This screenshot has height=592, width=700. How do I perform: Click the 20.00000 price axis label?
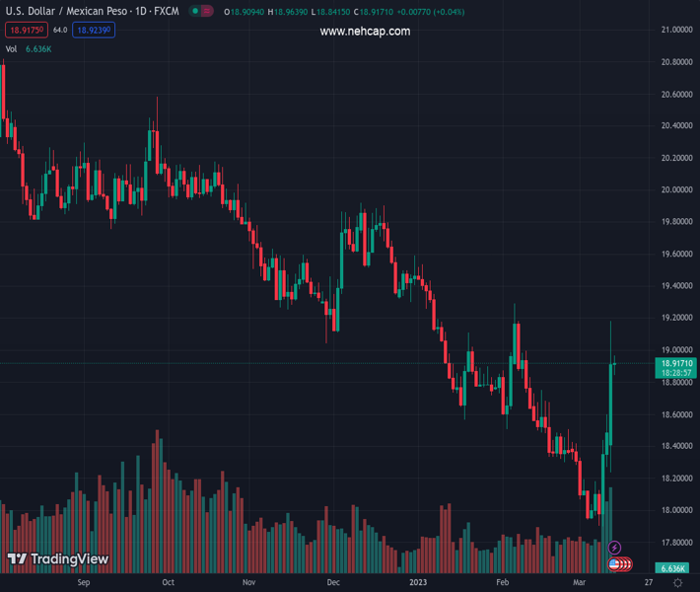click(x=676, y=189)
